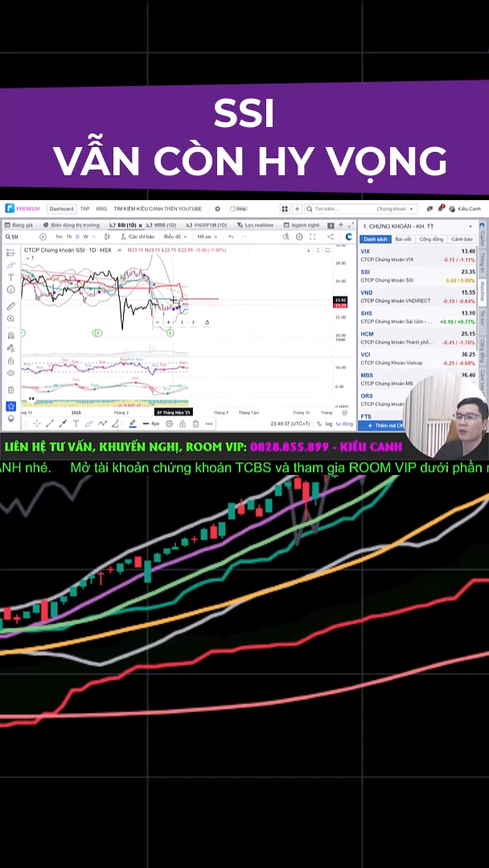The height and width of the screenshot is (868, 489).
Task: Open the RRG menu item
Action: [x=101, y=209]
